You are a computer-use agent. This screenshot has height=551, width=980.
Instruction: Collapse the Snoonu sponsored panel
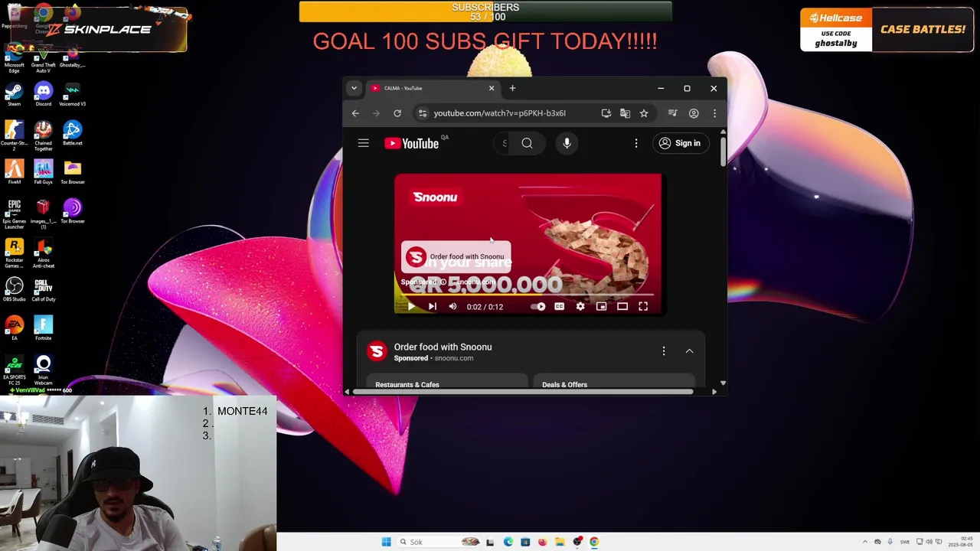coord(689,351)
